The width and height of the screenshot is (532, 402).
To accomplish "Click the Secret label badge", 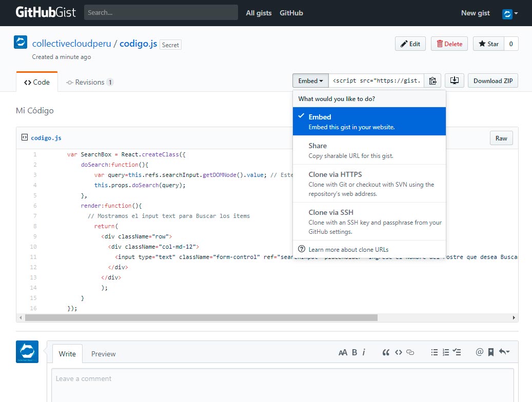I will [x=170, y=45].
